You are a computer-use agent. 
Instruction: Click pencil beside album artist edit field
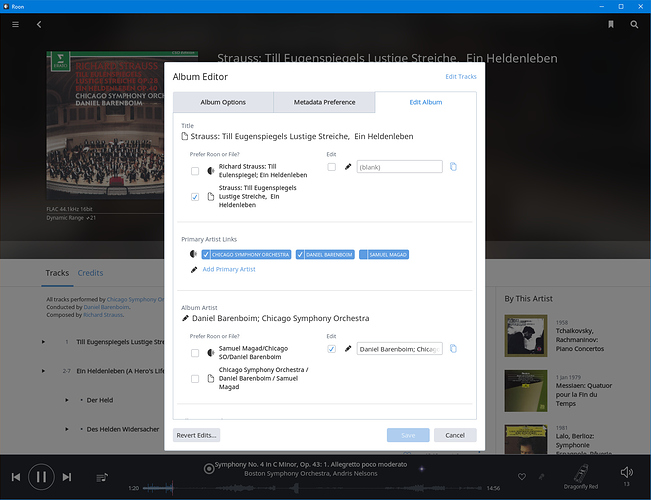pyautogui.click(x=348, y=349)
